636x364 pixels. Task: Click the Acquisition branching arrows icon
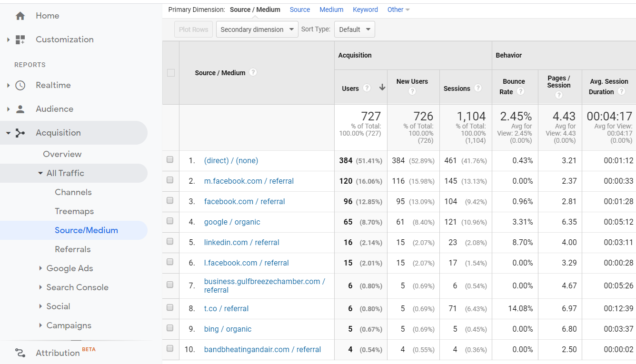click(20, 133)
